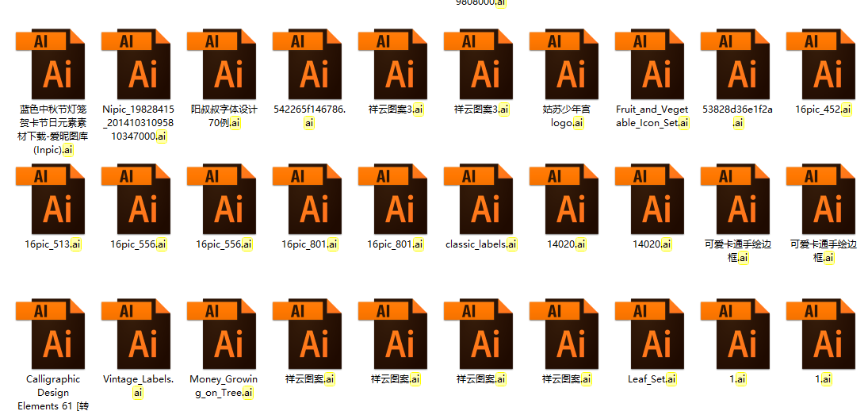The height and width of the screenshot is (411, 868).
Task: Click the file name Money_Growing_on_Tree.ai
Action: [x=224, y=386]
